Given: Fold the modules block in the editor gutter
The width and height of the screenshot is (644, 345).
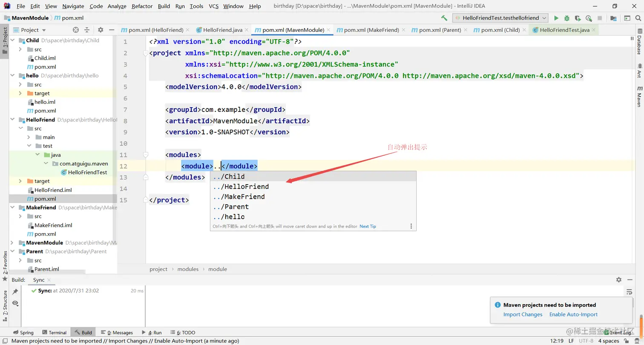Looking at the screenshot, I should [146, 155].
